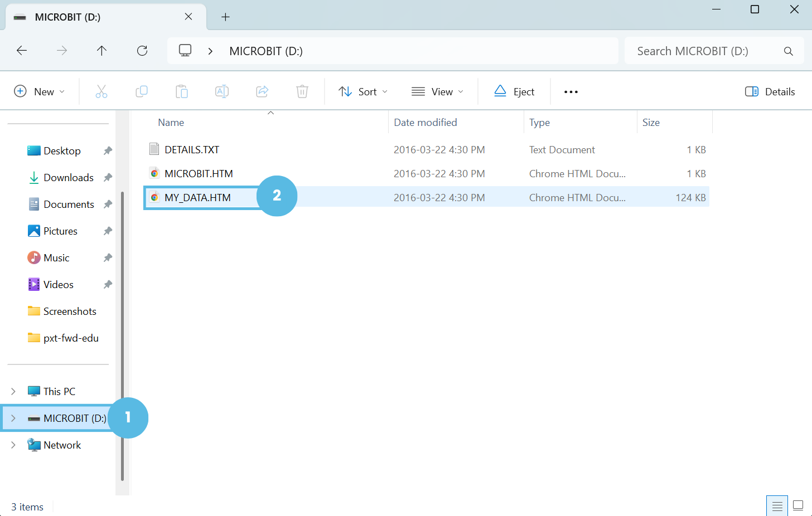
Task: Switch to details list view layout
Action: (x=777, y=506)
